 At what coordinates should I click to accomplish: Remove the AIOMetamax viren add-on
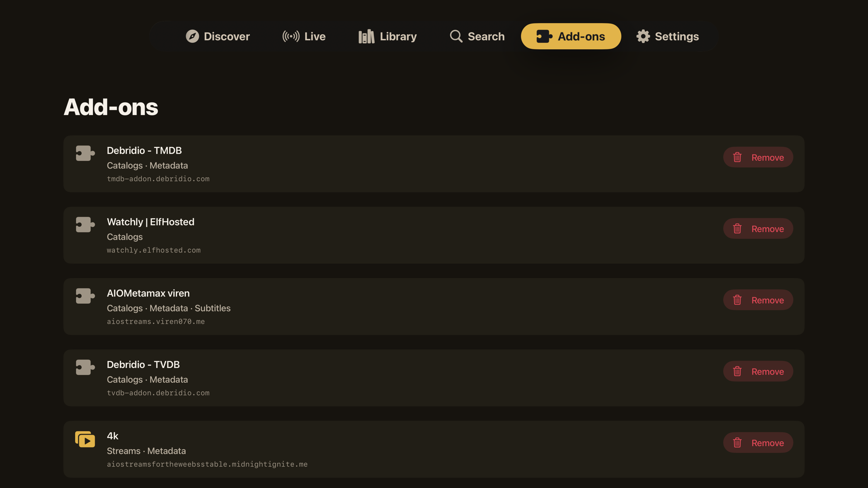point(758,300)
